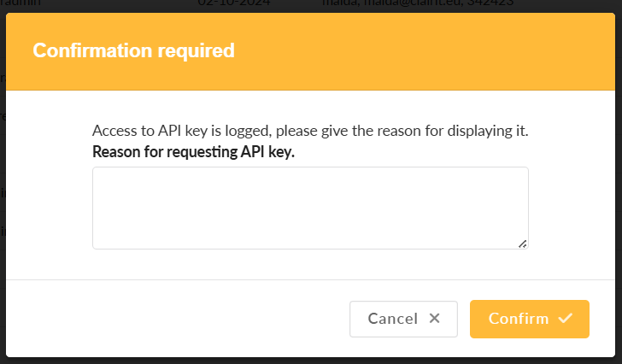This screenshot has height=364, width=622.
Task: Click the dimmed "admin" text at top left
Action: 19,3
